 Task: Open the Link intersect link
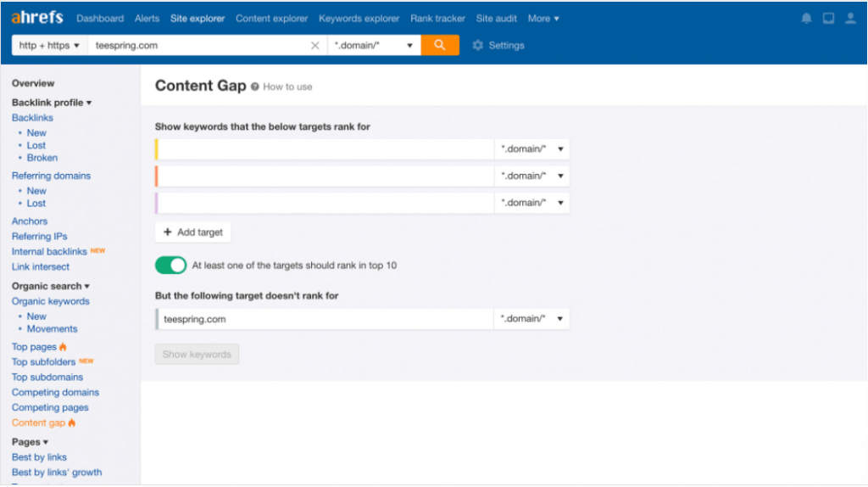(41, 266)
